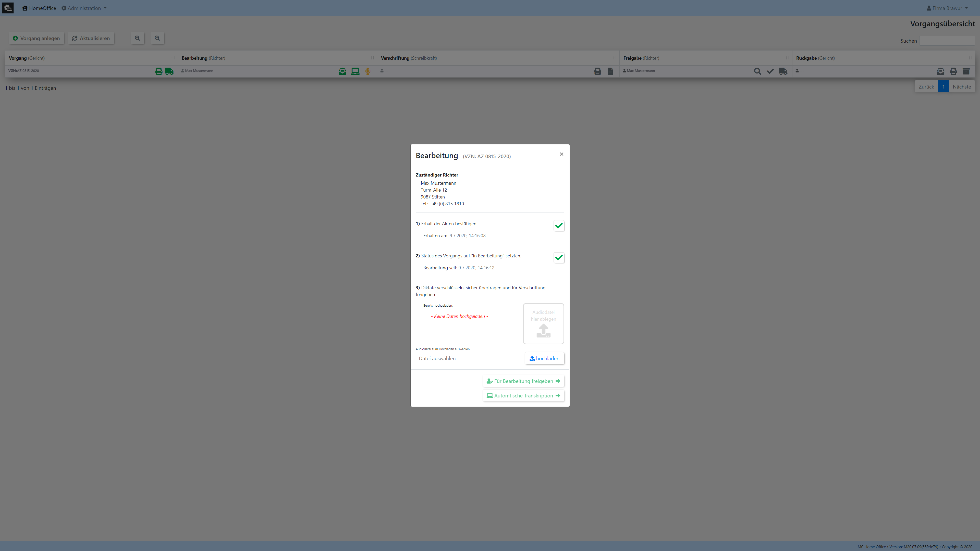The height and width of the screenshot is (551, 980).
Task: Click the checkmark icon in Freigabe column
Action: click(770, 71)
